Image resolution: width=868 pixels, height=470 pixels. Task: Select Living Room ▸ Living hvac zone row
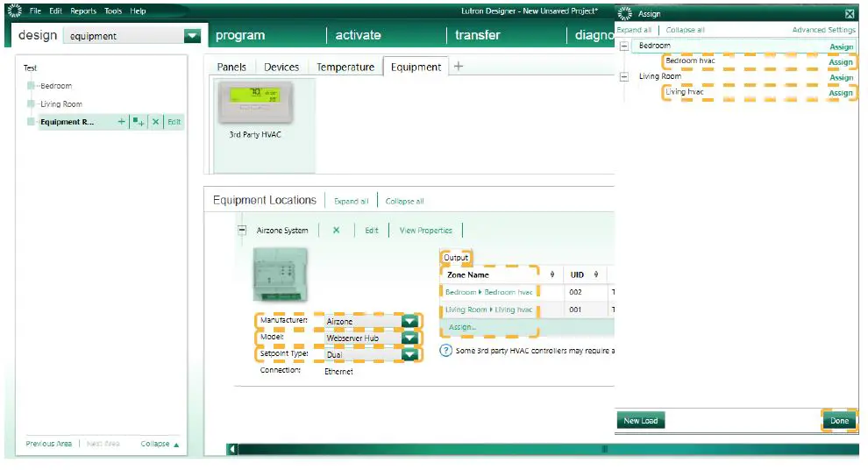click(x=489, y=310)
